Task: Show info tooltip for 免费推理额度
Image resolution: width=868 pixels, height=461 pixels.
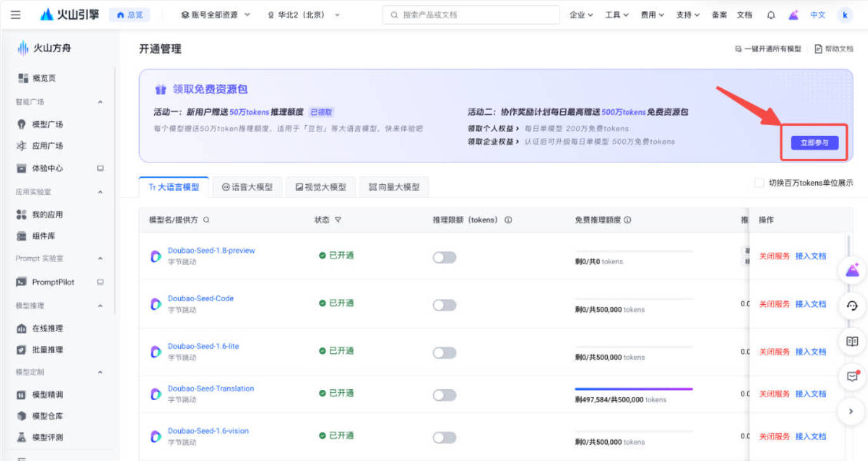Action: pyautogui.click(x=627, y=220)
